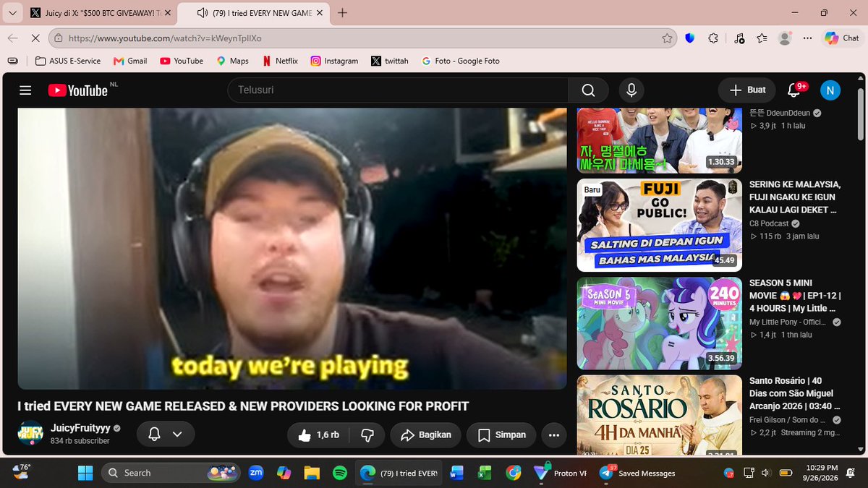Open the media control music note icon

[x=739, y=38]
